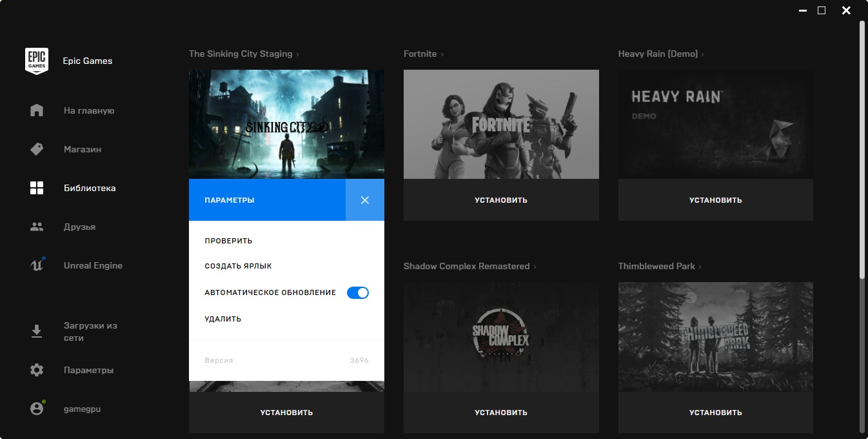Screen dimensions: 868x439
Task: Close the Параметры panel with the X
Action: [x=365, y=200]
